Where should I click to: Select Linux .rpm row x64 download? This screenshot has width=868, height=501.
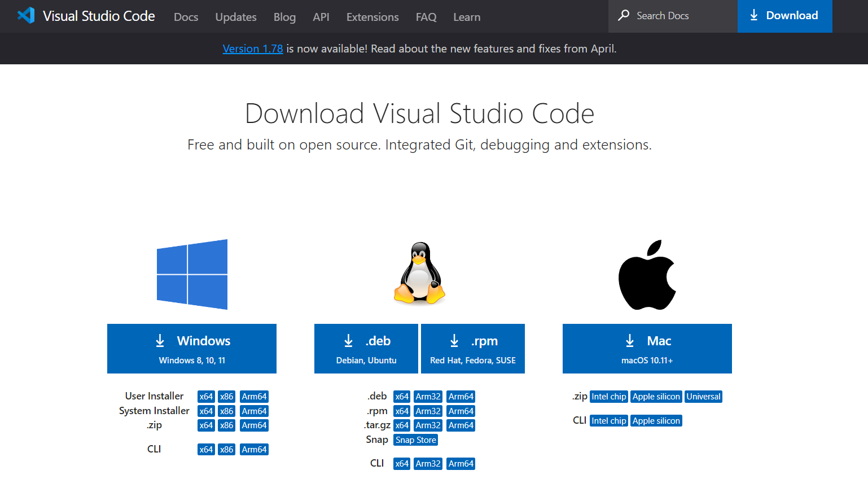click(402, 411)
